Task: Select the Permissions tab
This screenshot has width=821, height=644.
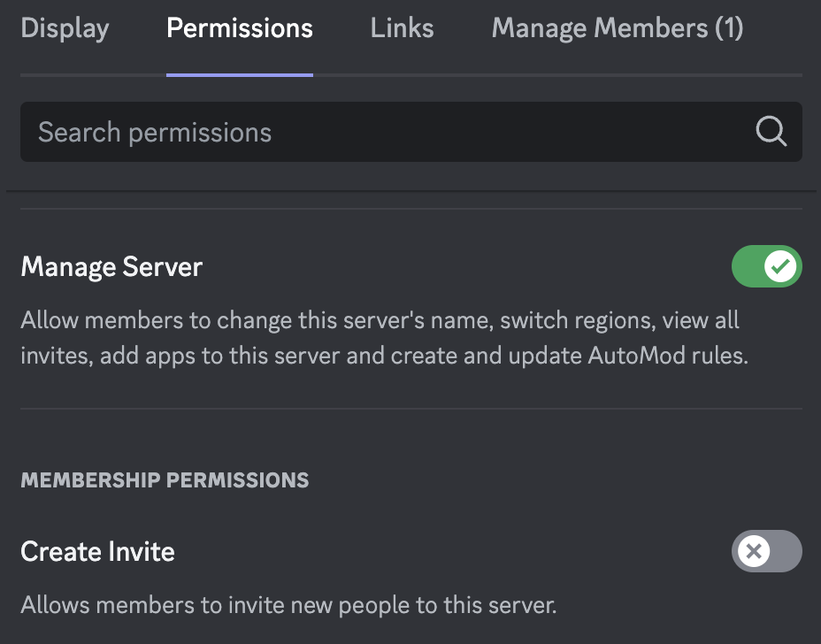Action: click(x=240, y=28)
